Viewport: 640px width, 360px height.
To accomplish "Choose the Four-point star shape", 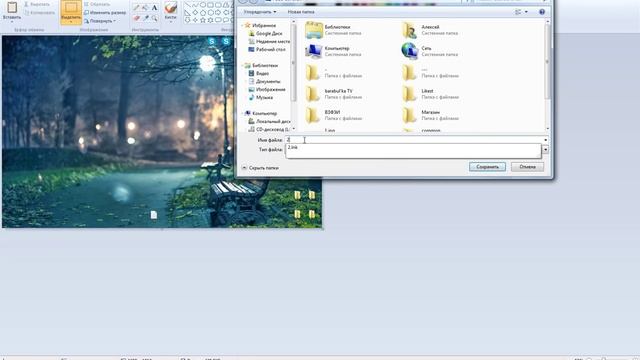I will 195,20.
